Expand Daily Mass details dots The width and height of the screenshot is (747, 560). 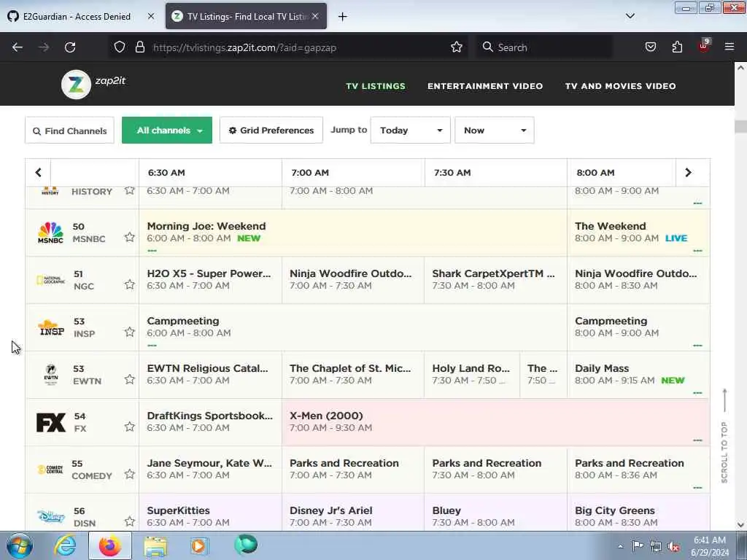pyautogui.click(x=697, y=393)
